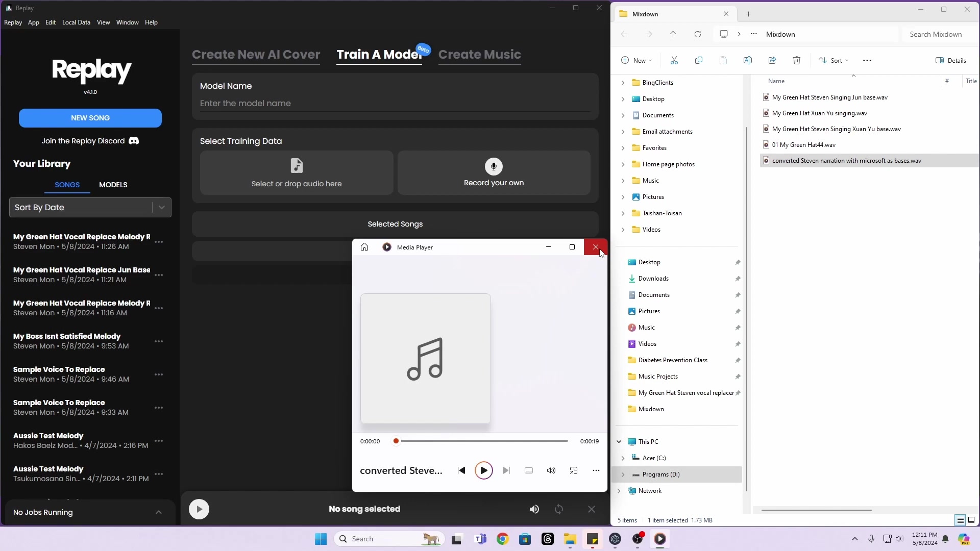Open File Explorer See more options
Screen dimensions: 980x551
pos(867,60)
